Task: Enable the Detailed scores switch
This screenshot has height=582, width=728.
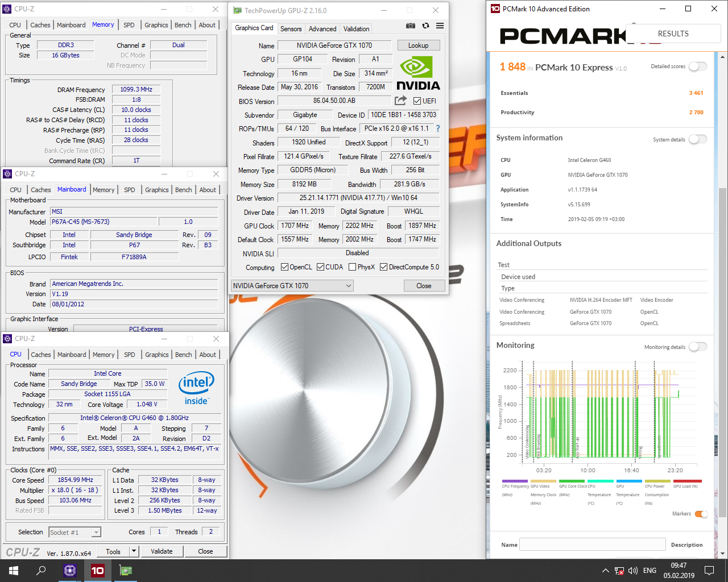Action: [x=697, y=66]
